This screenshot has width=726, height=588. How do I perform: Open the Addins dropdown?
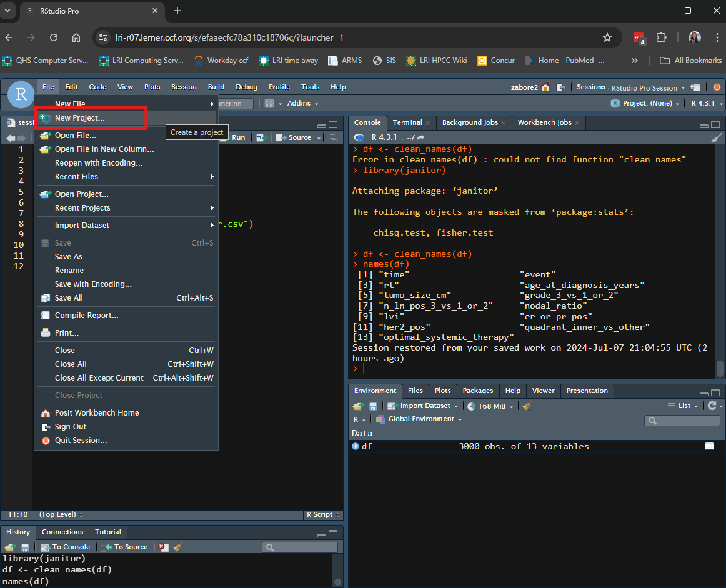[x=302, y=103]
